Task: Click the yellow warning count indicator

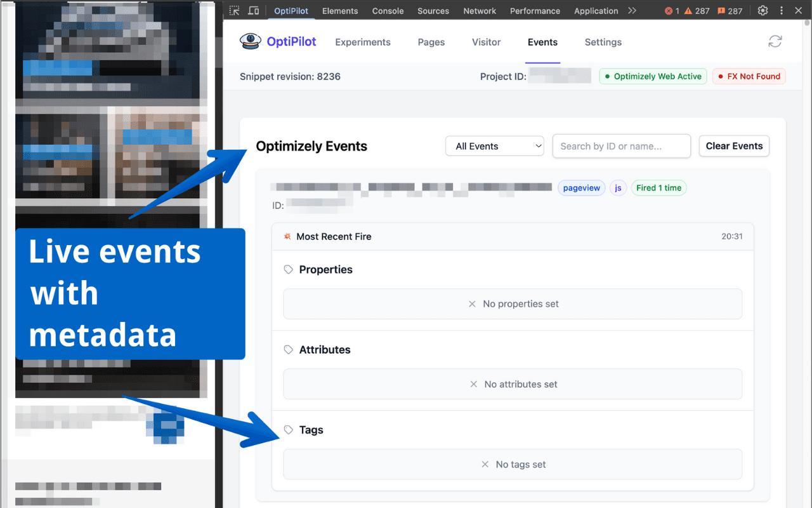Action: (x=697, y=11)
